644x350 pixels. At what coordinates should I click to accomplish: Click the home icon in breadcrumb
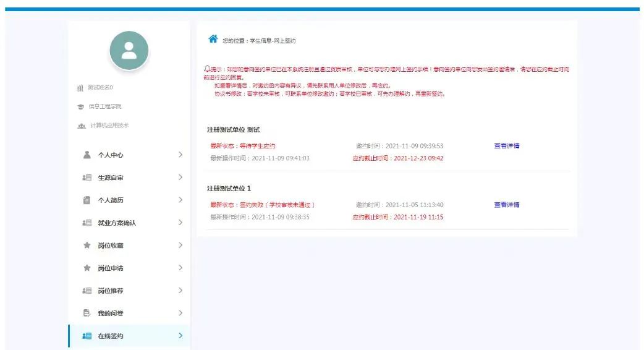213,39
